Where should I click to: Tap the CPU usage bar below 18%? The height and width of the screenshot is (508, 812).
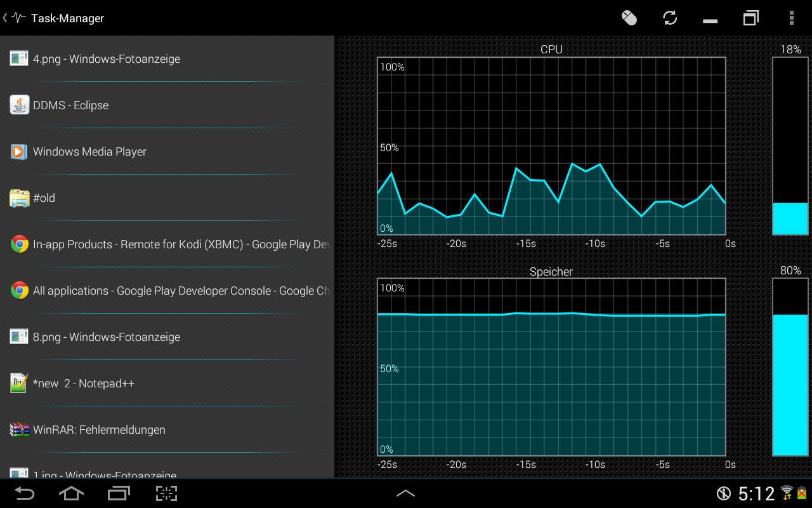pyautogui.click(x=790, y=146)
